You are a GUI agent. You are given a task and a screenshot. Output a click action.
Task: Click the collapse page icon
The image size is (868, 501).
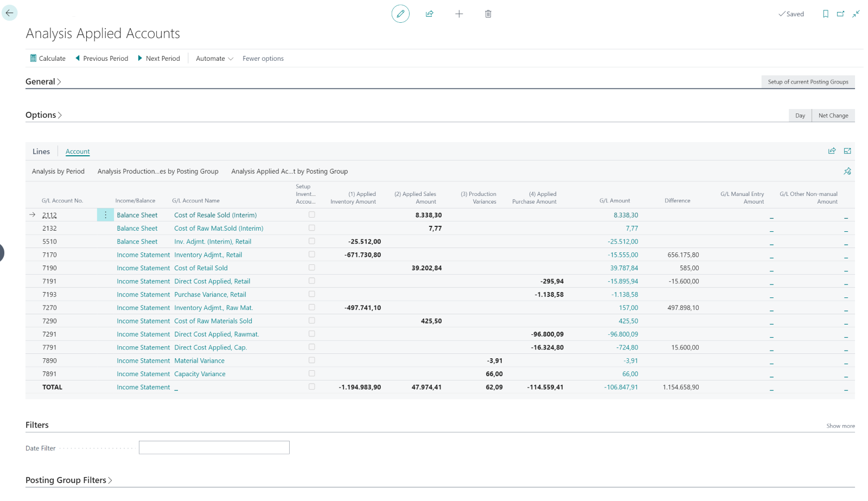pos(856,14)
